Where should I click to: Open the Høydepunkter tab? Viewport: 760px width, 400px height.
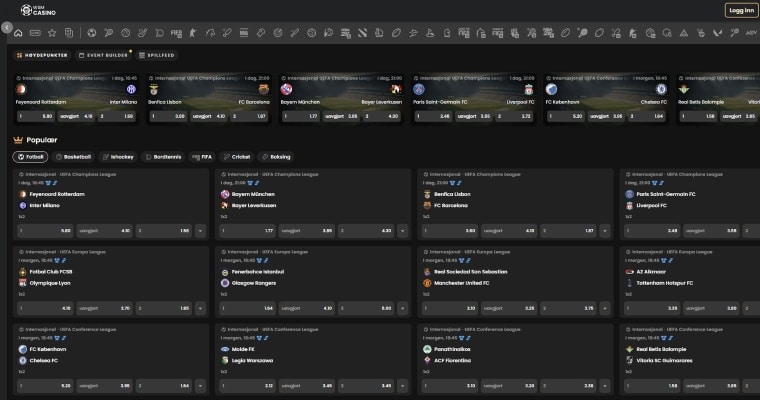point(42,55)
